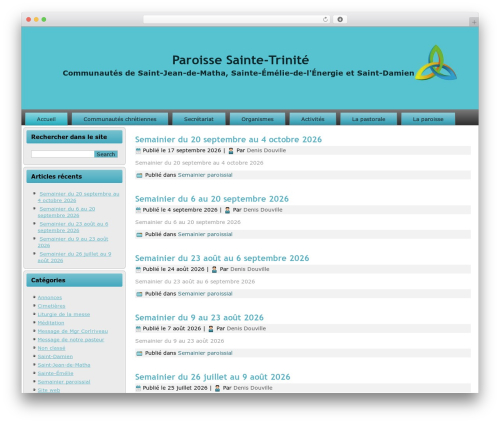Open the Saint-Jean-de-Matha category

click(x=64, y=365)
